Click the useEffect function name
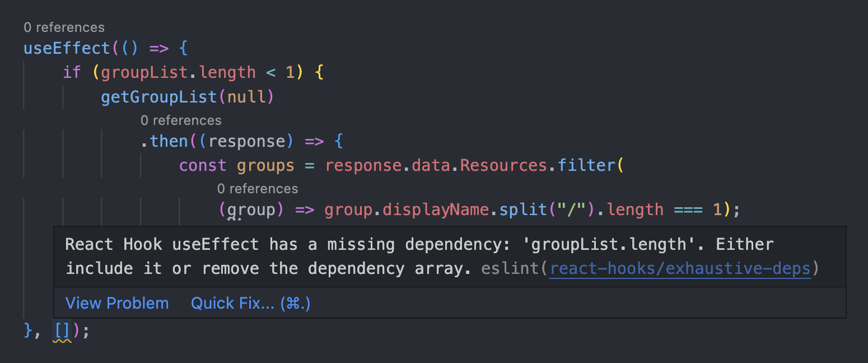The image size is (868, 363). coord(67,48)
